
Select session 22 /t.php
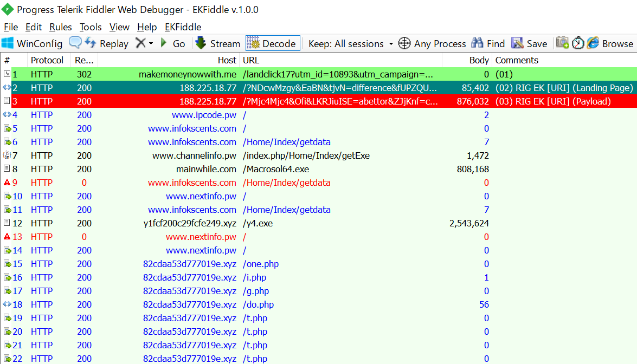pos(319,358)
